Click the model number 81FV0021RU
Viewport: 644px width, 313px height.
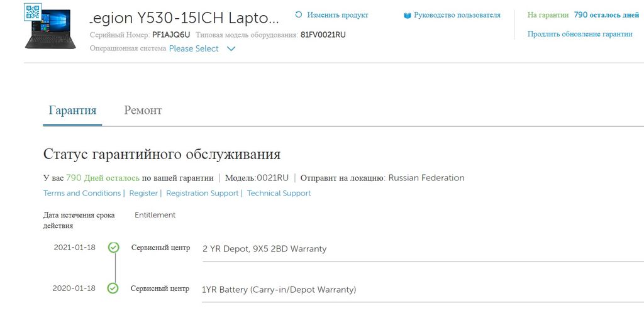(x=323, y=35)
